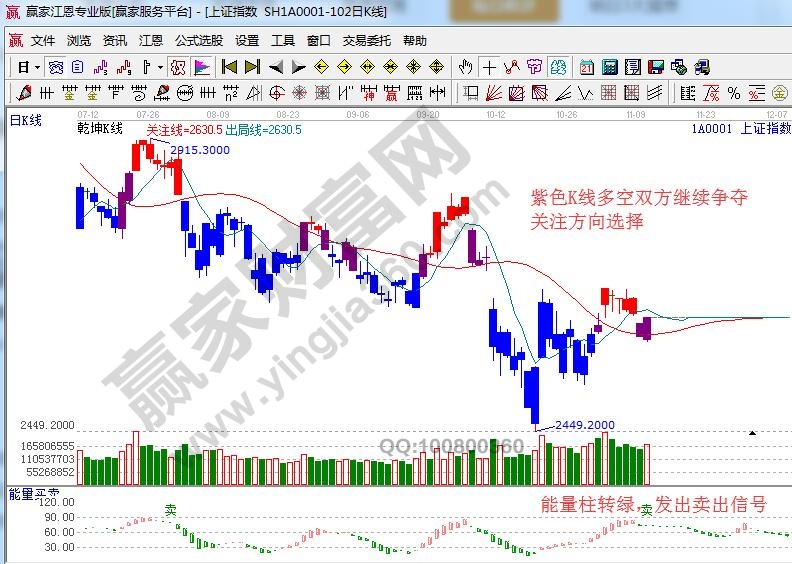Open the calendar icon showing 21

pyautogui.click(x=585, y=67)
